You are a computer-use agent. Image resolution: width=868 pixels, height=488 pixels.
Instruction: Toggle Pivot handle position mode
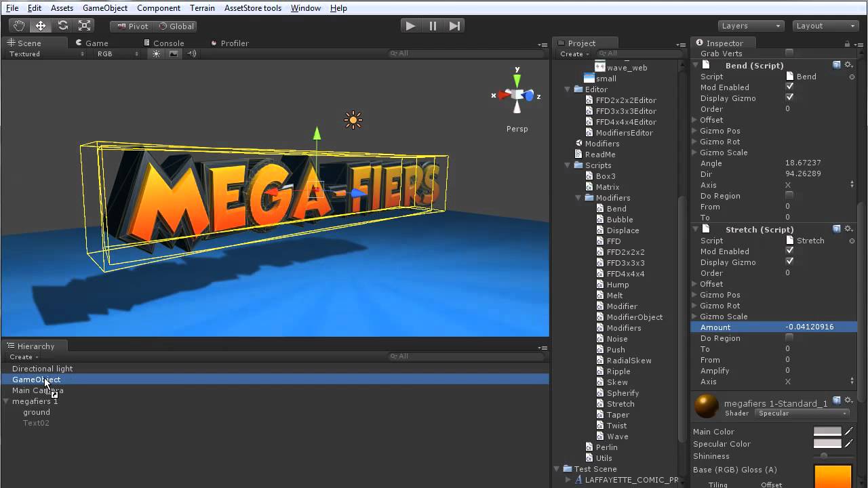pos(132,26)
